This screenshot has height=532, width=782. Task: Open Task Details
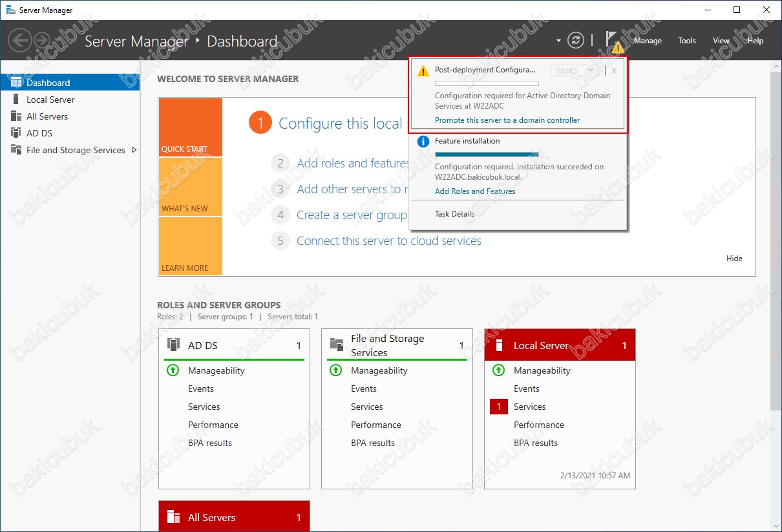pyautogui.click(x=454, y=214)
